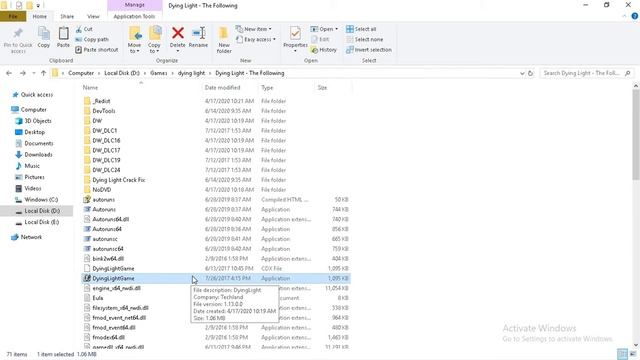
Task: Click Select none in ribbon
Action: 364,40
